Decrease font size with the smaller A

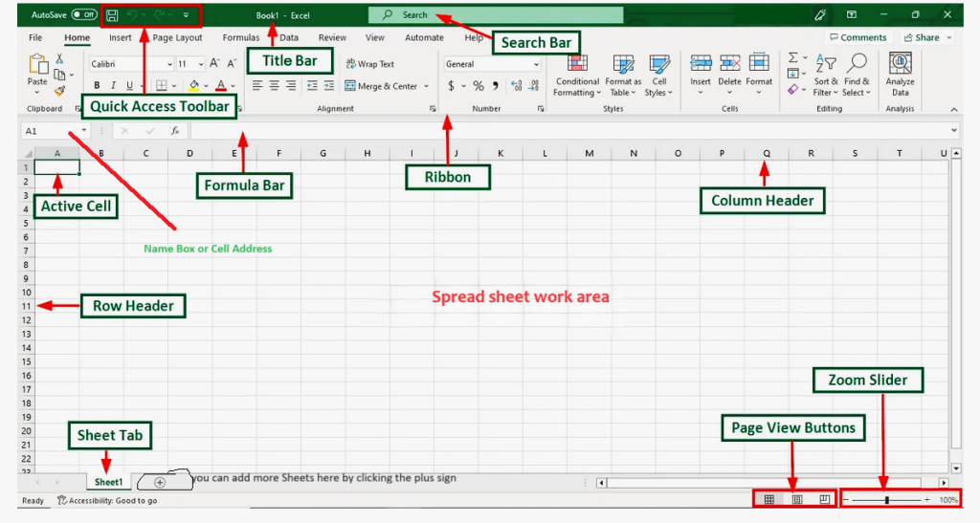point(232,64)
